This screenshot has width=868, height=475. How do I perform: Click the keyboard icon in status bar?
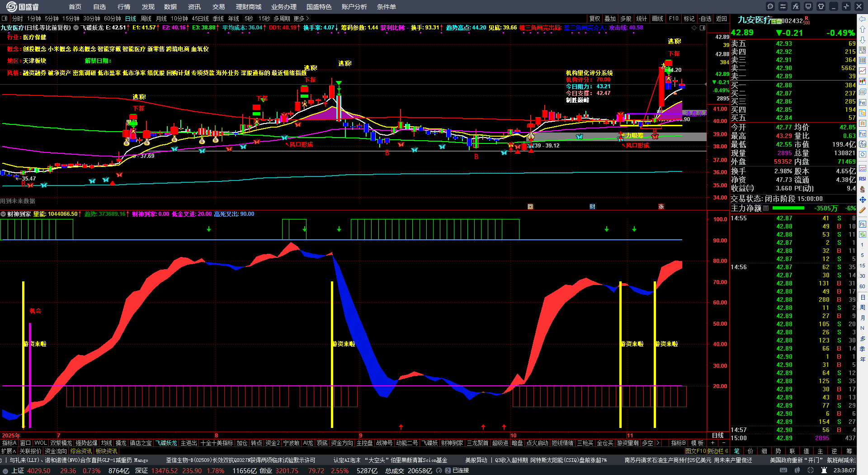point(783,470)
